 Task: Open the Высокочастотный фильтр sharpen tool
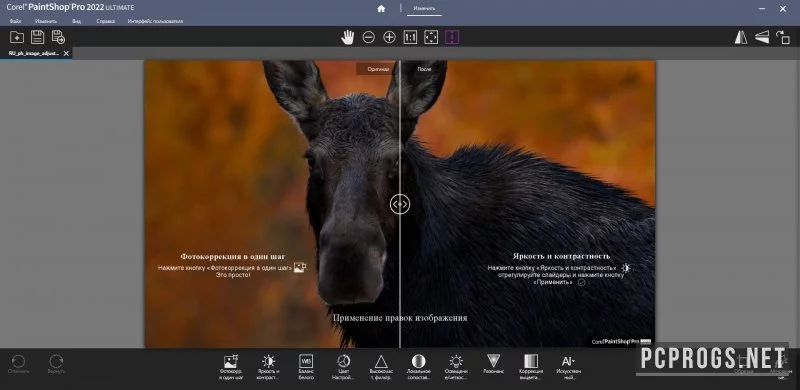pos(381,368)
